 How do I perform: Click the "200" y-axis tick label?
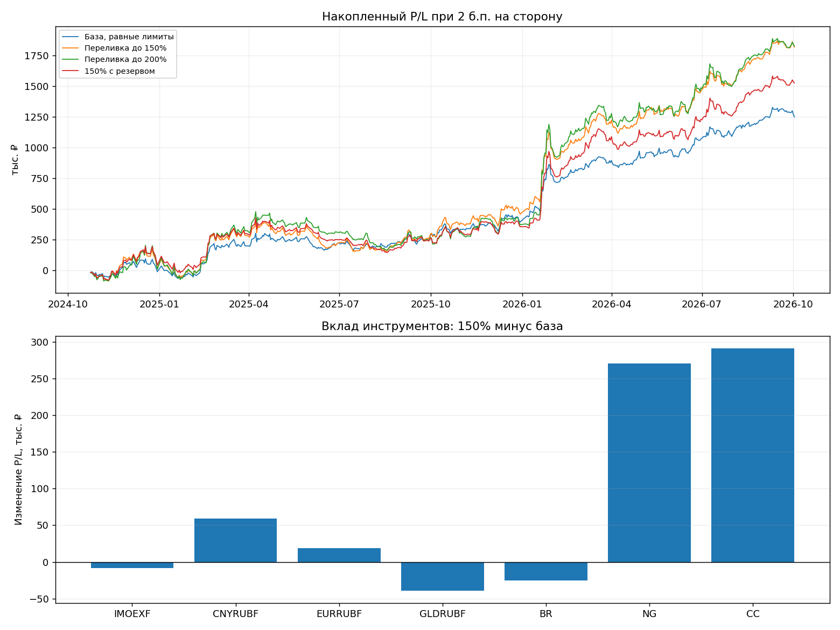39,416
